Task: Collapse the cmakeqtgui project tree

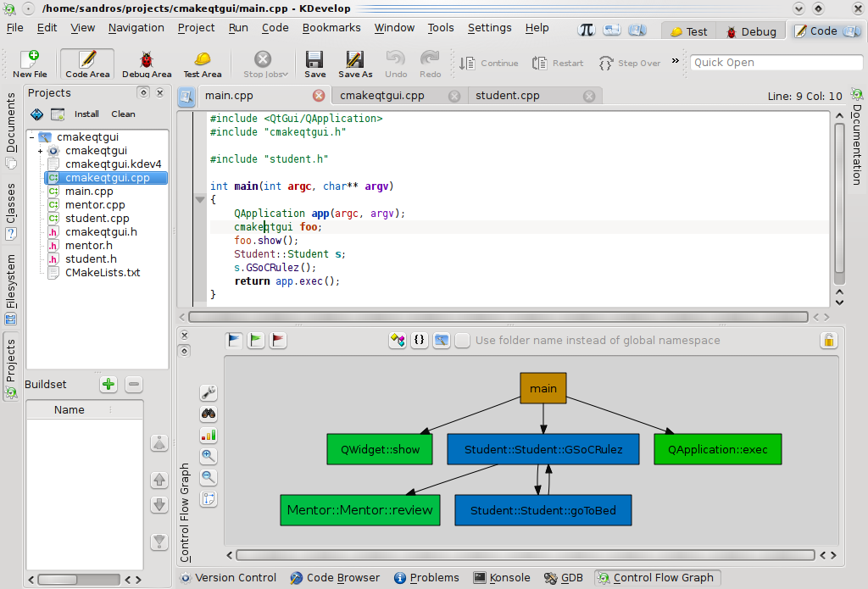Action: point(31,136)
